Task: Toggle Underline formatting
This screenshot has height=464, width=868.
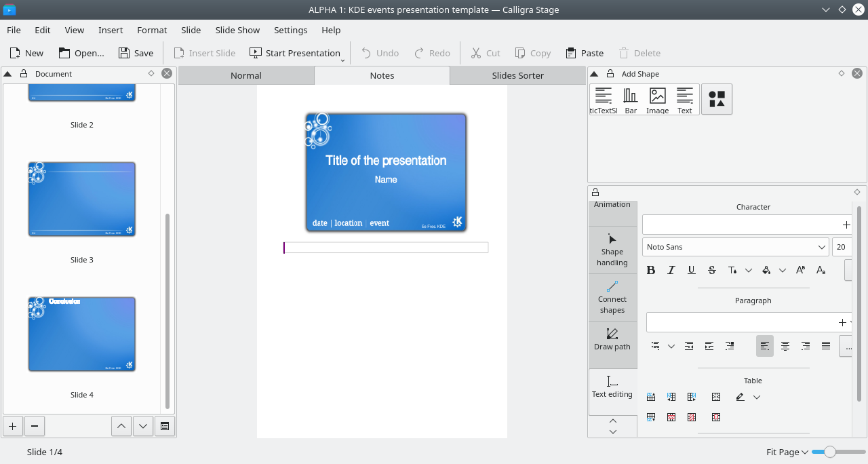Action: (x=692, y=270)
